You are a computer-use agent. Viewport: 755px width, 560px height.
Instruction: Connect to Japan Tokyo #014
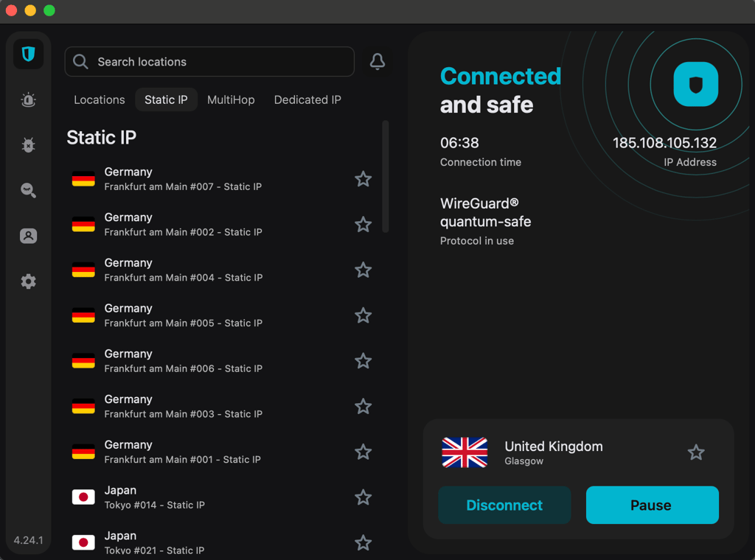click(x=221, y=497)
